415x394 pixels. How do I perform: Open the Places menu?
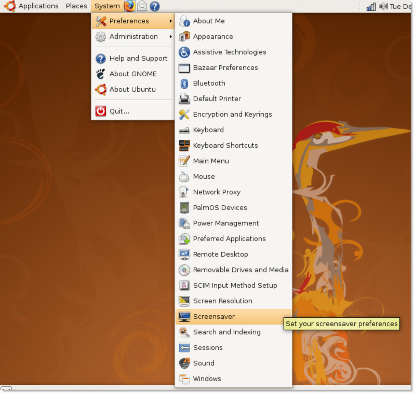coord(76,6)
